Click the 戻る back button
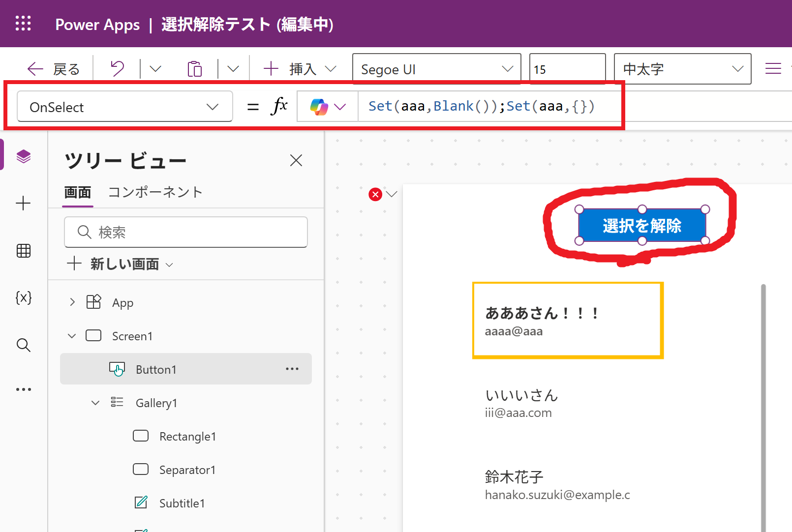This screenshot has height=532, width=792. (x=54, y=69)
